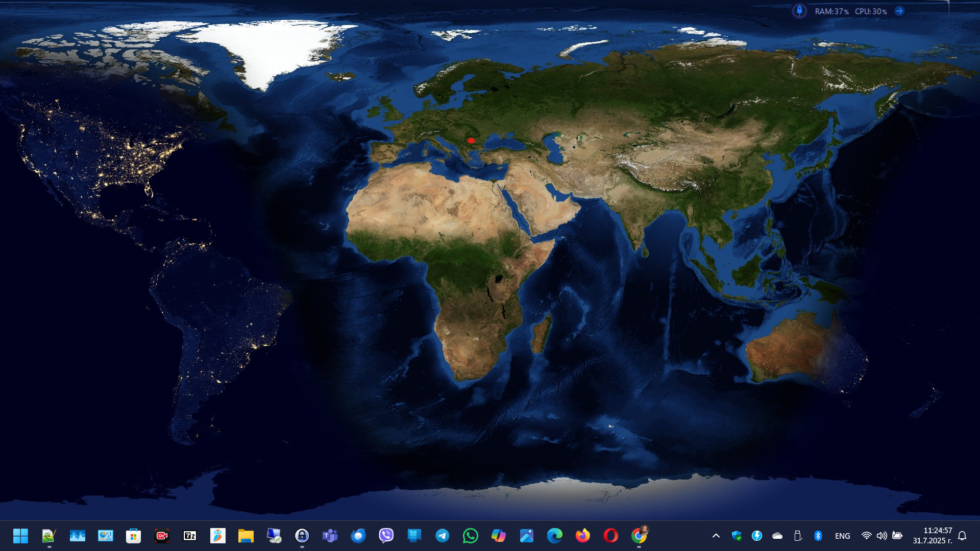Open notifications bell

click(962, 536)
